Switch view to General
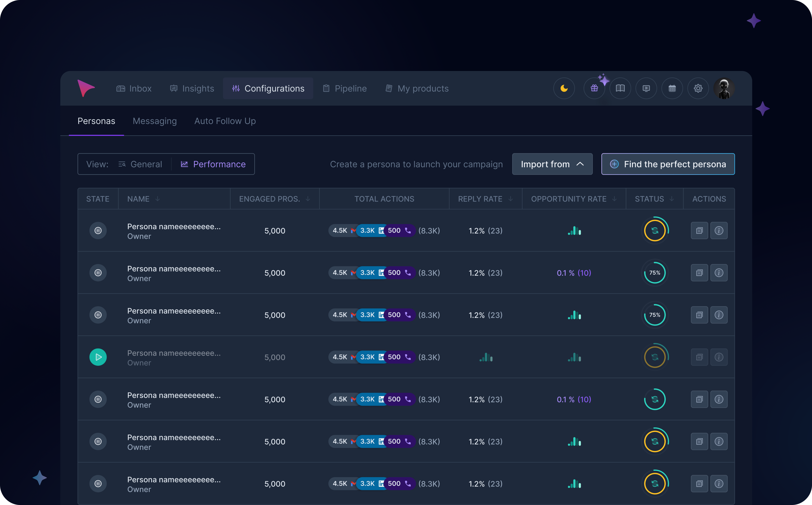This screenshot has width=812, height=505. (141, 164)
